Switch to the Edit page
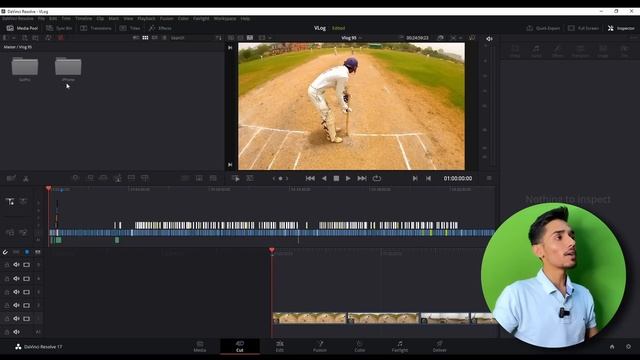This screenshot has width=640, height=360. 280,347
